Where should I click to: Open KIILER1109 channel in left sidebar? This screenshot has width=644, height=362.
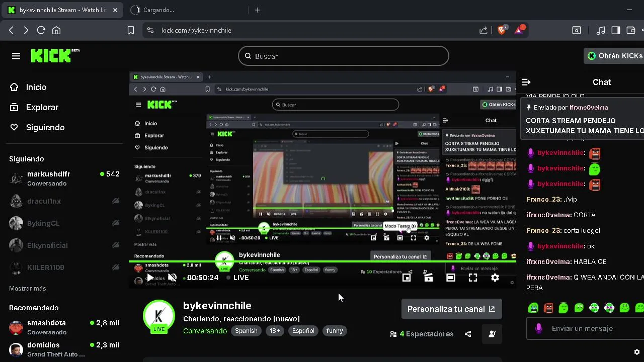coord(64,267)
